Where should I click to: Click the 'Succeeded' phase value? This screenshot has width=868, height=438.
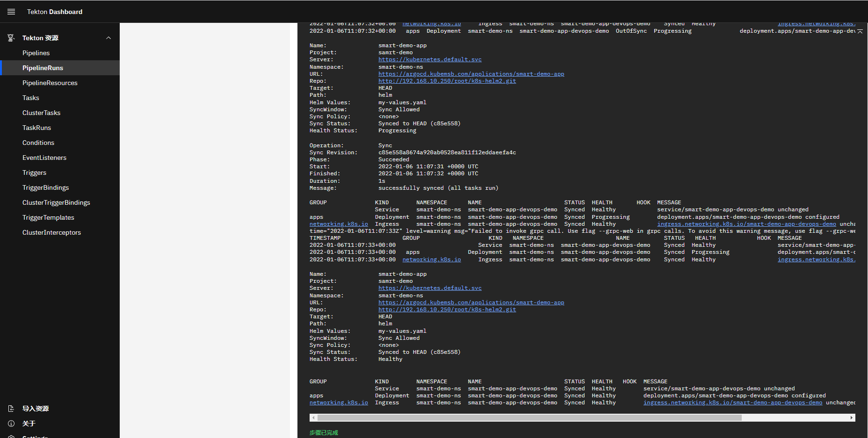click(394, 159)
